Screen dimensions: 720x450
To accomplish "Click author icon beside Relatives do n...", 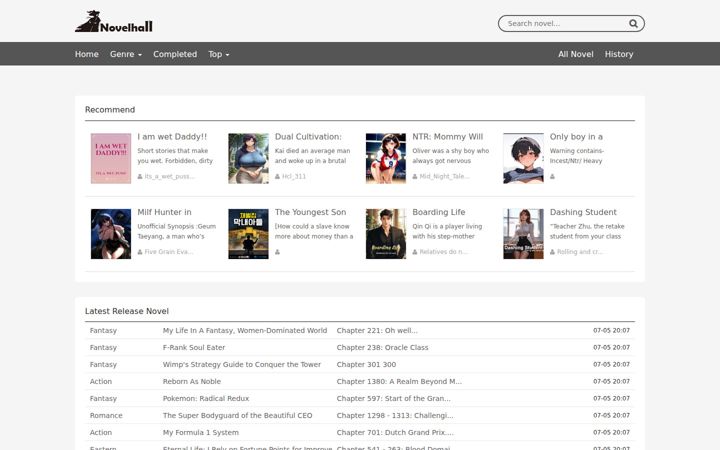I will (415, 252).
